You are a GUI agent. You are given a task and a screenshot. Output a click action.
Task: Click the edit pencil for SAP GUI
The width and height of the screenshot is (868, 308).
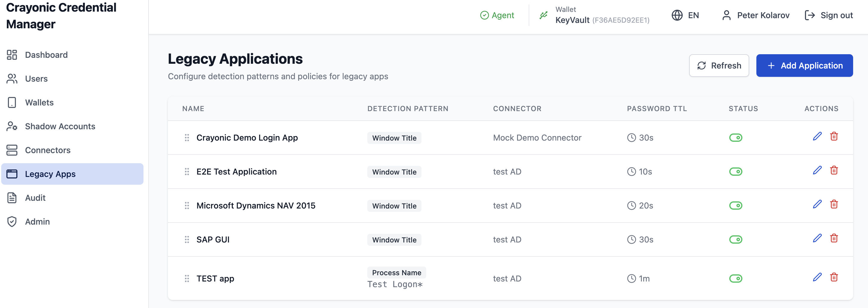(x=817, y=238)
